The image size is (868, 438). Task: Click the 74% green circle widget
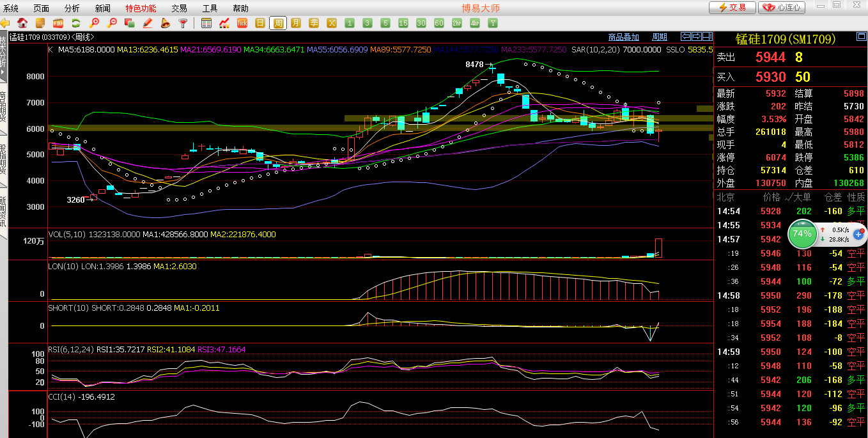pyautogui.click(x=802, y=233)
